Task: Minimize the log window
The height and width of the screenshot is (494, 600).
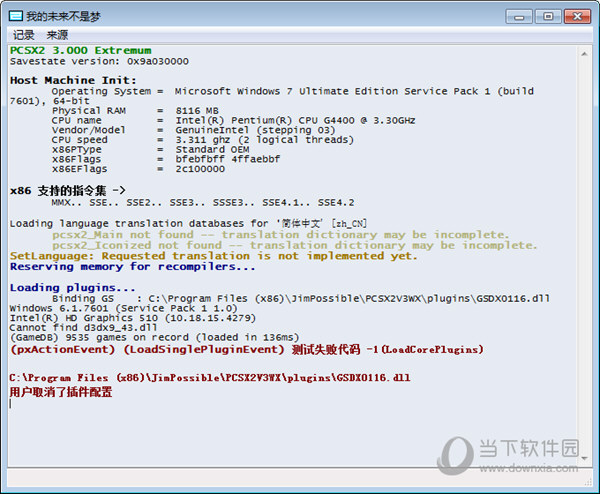Action: click(x=519, y=16)
